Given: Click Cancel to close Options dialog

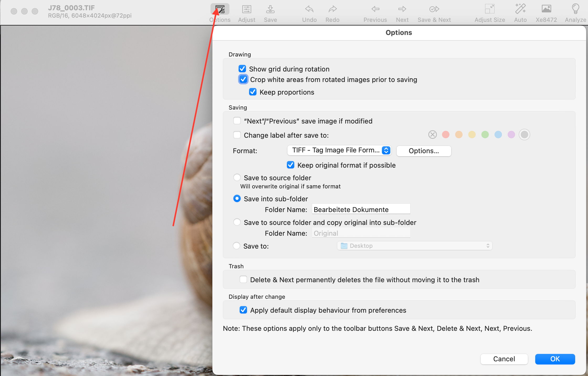Looking at the screenshot, I should [x=503, y=359].
